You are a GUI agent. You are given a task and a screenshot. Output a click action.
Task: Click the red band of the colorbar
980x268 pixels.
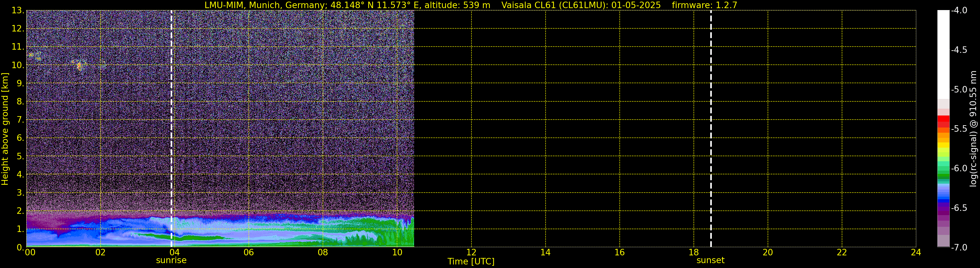(943, 121)
